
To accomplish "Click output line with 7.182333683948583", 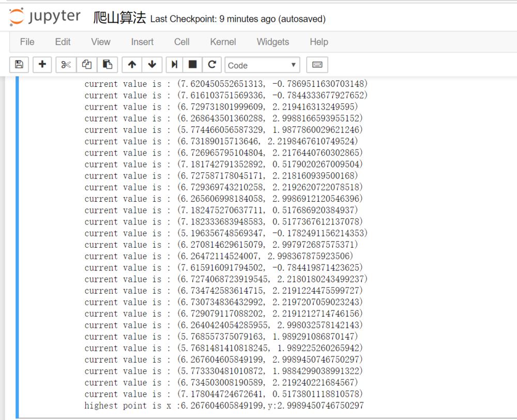I will 223,221.
